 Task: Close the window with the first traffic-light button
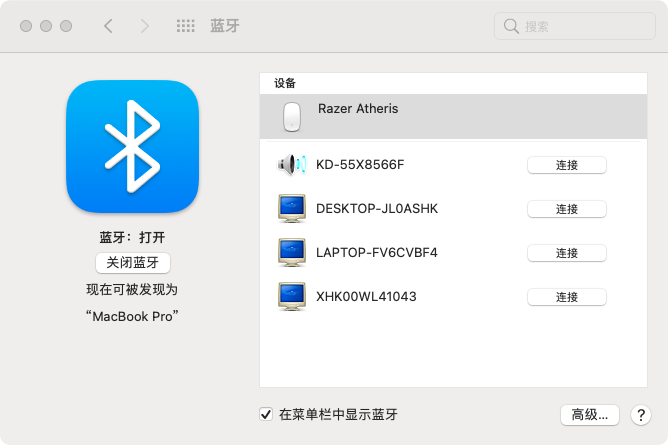click(26, 26)
